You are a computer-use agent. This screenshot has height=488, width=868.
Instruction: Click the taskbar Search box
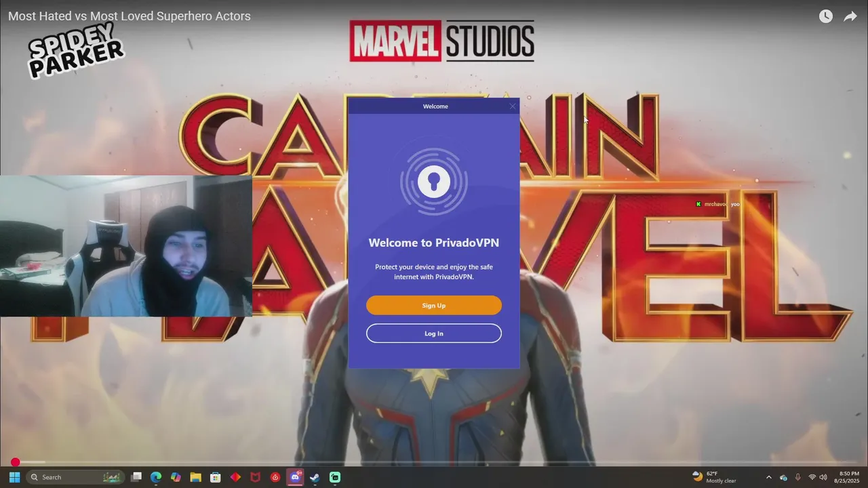[x=76, y=477]
